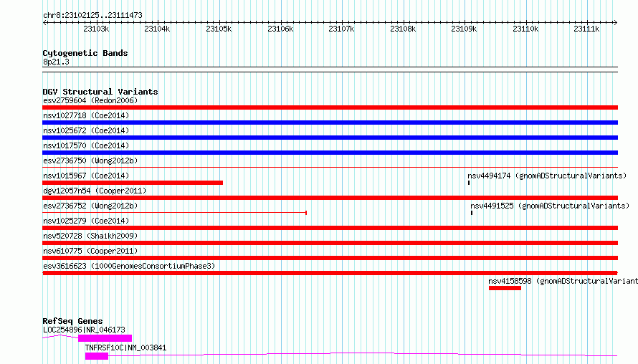
Task: Click nsv4494174 (gnomADStructuralVariants) label
Action: tap(547, 176)
